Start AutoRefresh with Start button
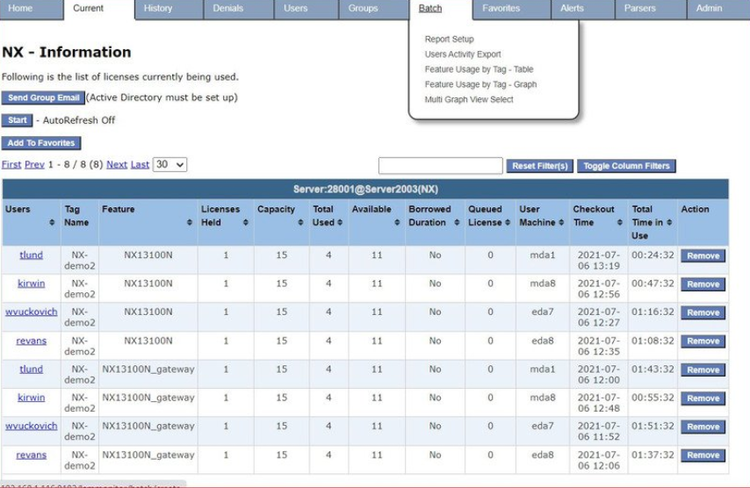Image resolution: width=750 pixels, height=488 pixels. [x=17, y=120]
